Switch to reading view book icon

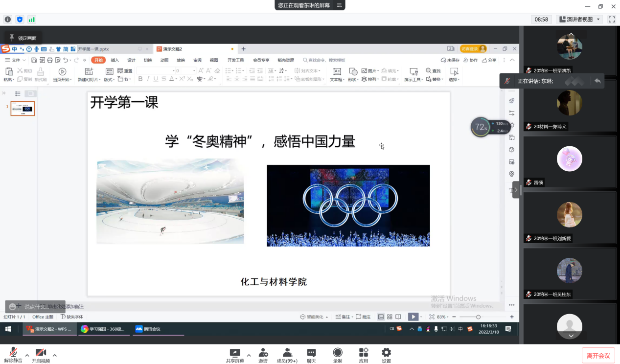(x=398, y=317)
